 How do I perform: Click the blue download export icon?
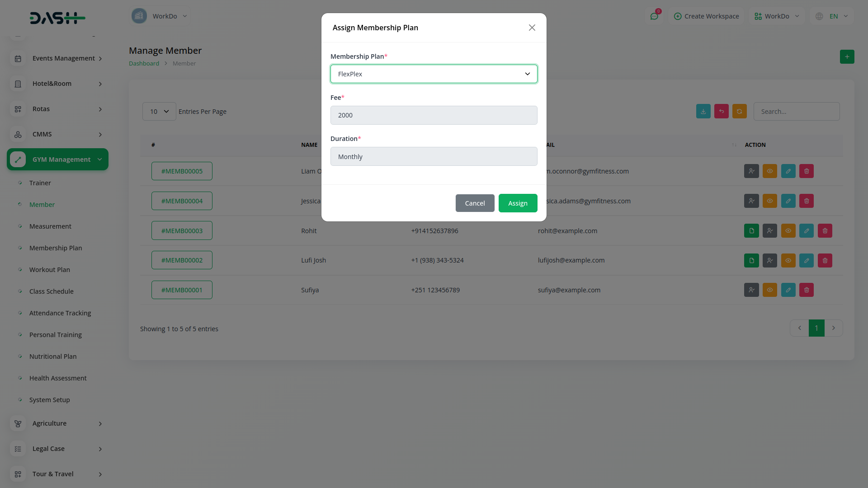[x=703, y=112]
